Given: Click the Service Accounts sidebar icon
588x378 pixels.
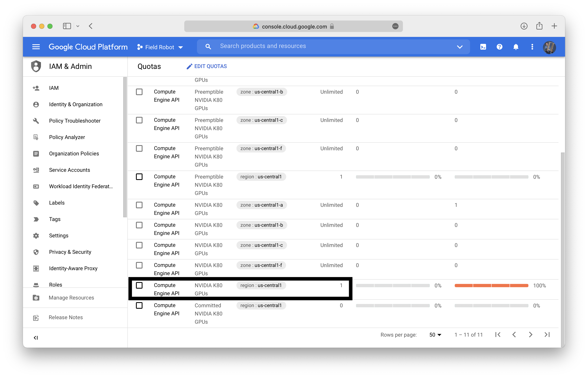Looking at the screenshot, I should [x=36, y=170].
